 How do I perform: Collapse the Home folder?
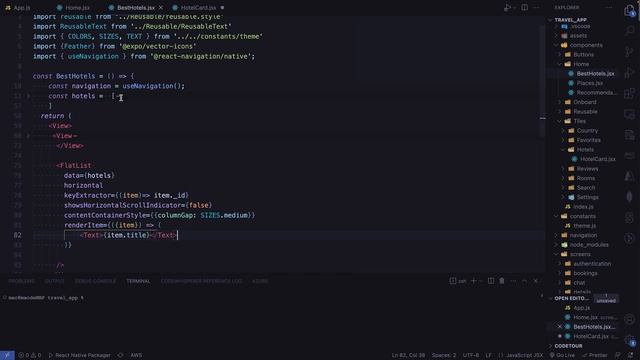[581, 64]
